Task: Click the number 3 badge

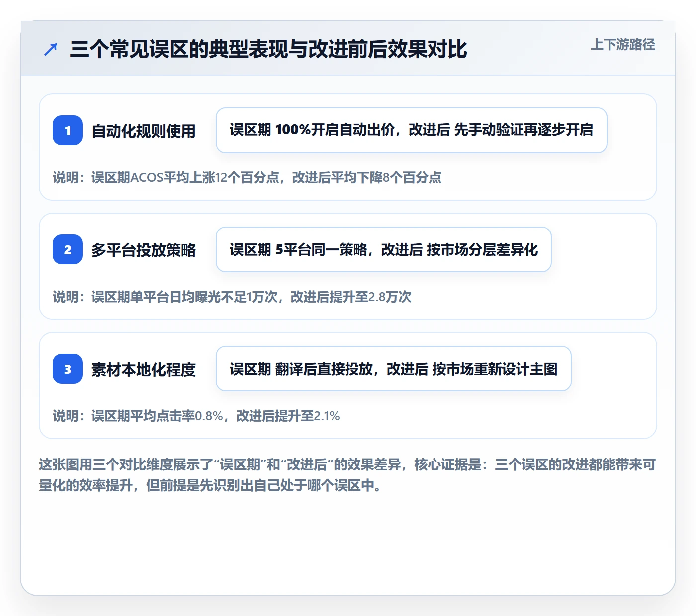Action: click(68, 369)
